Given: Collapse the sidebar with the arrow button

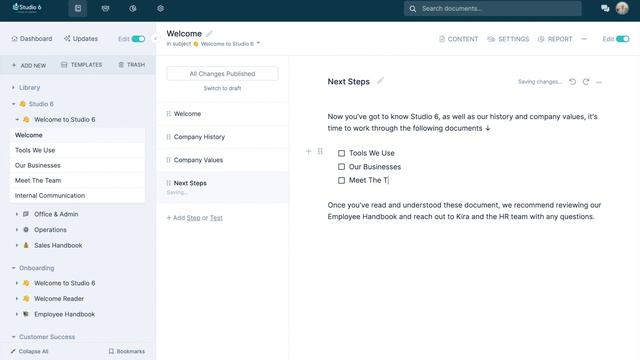Looking at the screenshot, I should 155,39.
